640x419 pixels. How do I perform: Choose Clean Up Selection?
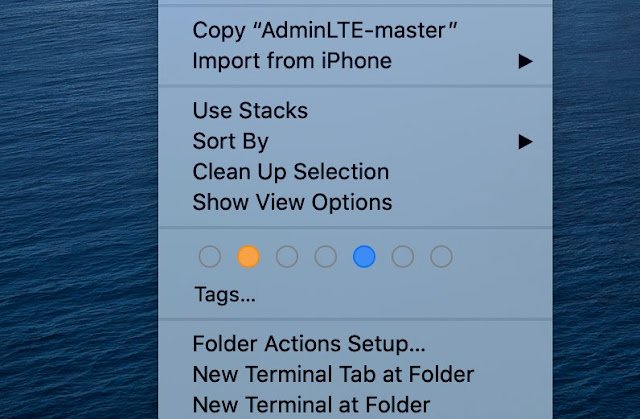tap(291, 172)
